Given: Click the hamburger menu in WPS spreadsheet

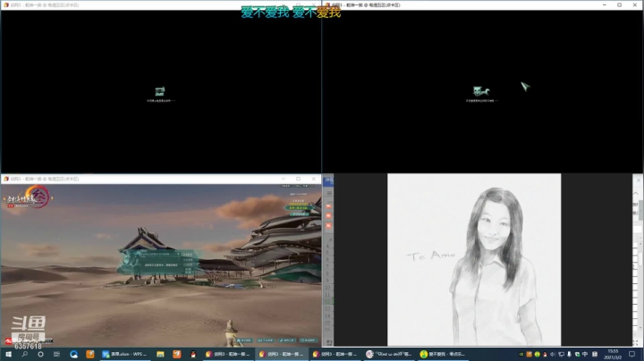Looking at the screenshot, I should pyautogui.click(x=329, y=193).
